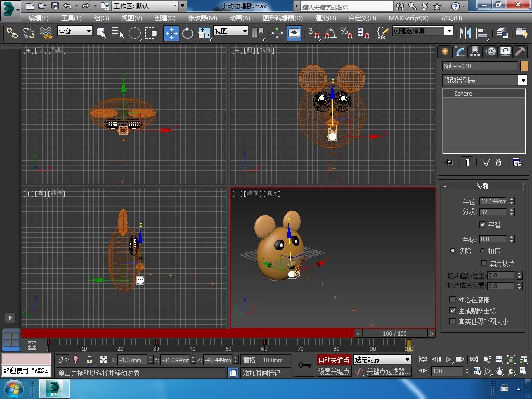Open the 渲染(R) menu
This screenshot has width=532, height=399.
tap(325, 18)
